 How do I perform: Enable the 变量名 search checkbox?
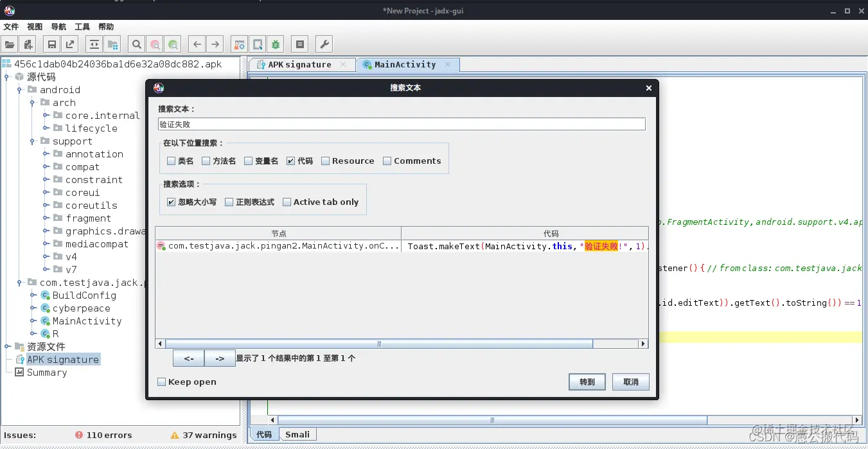(248, 161)
